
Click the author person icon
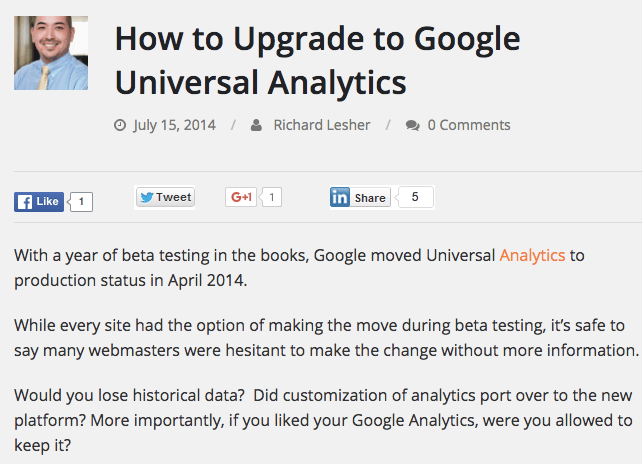point(256,125)
